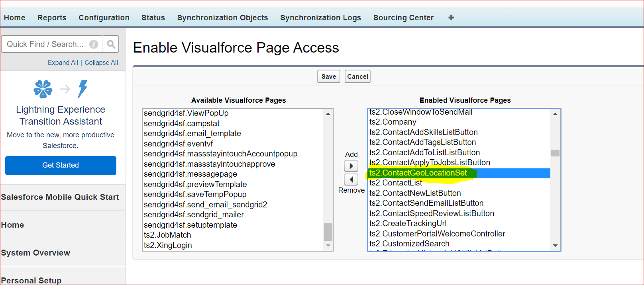644x285 pixels.
Task: Select ts2.CreateTrackingUrl in Enabled pages
Action: click(x=459, y=223)
